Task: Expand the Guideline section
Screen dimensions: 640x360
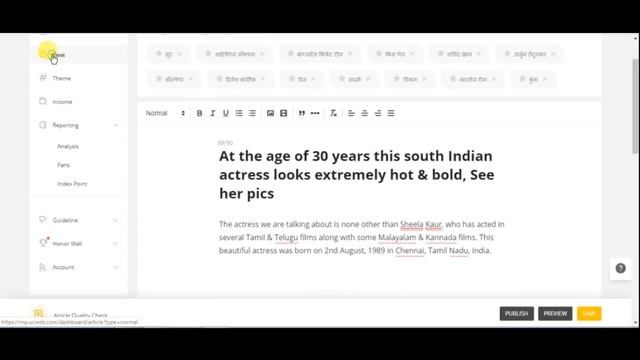Action: click(x=116, y=220)
